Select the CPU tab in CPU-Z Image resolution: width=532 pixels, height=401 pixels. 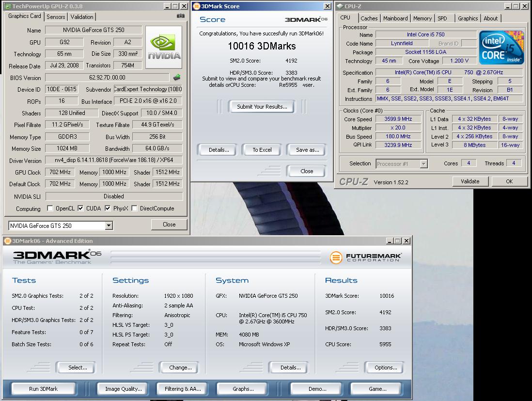[x=345, y=17]
